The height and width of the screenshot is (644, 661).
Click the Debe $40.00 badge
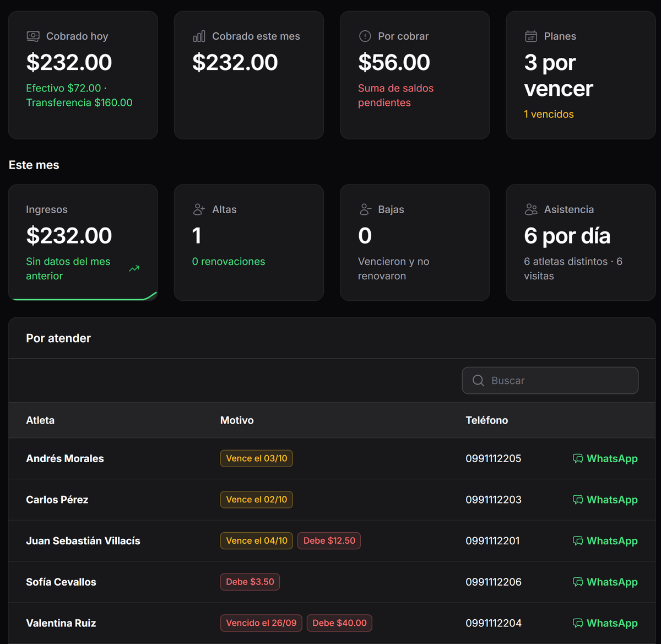340,623
